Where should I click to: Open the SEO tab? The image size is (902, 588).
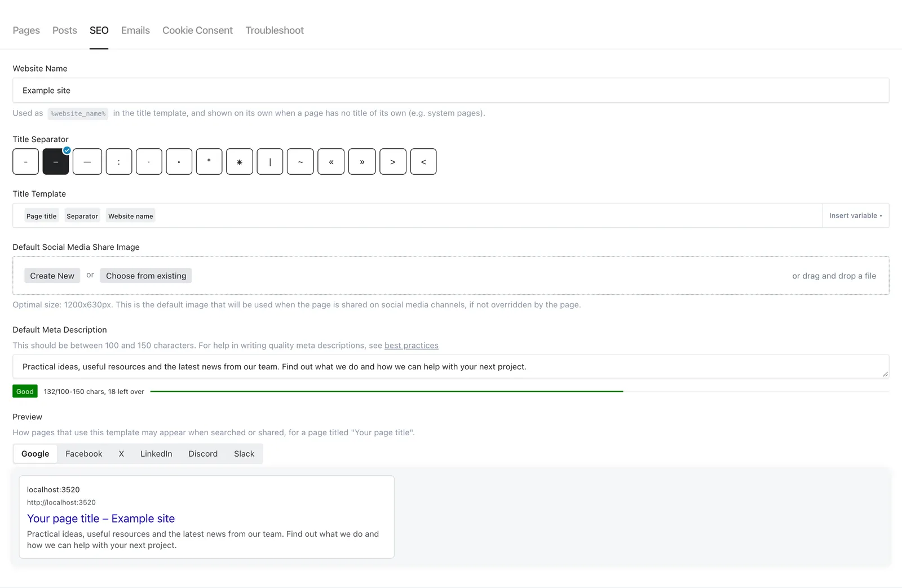tap(99, 30)
